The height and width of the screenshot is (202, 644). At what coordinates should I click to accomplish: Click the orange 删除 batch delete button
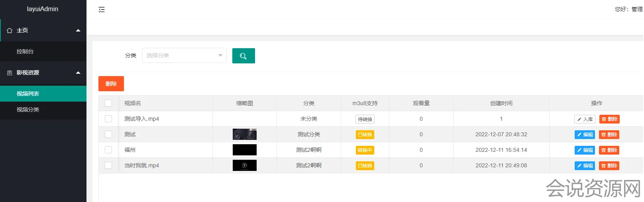111,84
